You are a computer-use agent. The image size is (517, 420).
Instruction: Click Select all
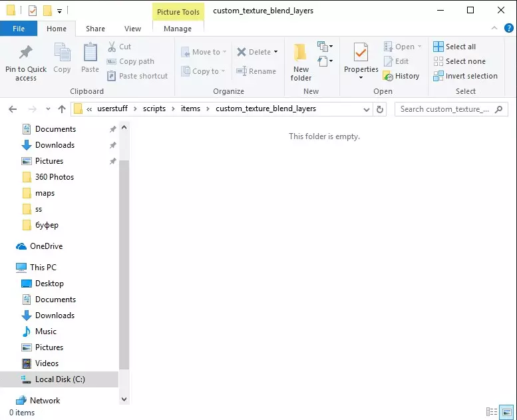tap(454, 47)
